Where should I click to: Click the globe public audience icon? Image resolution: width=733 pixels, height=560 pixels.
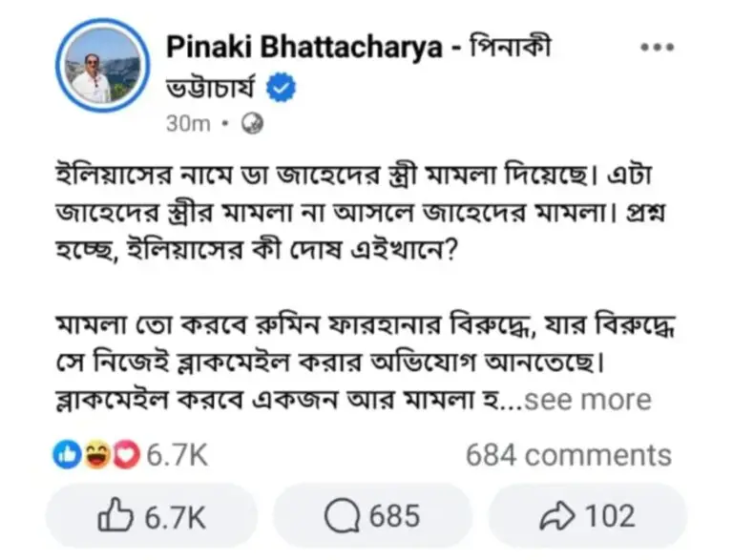coord(252,123)
